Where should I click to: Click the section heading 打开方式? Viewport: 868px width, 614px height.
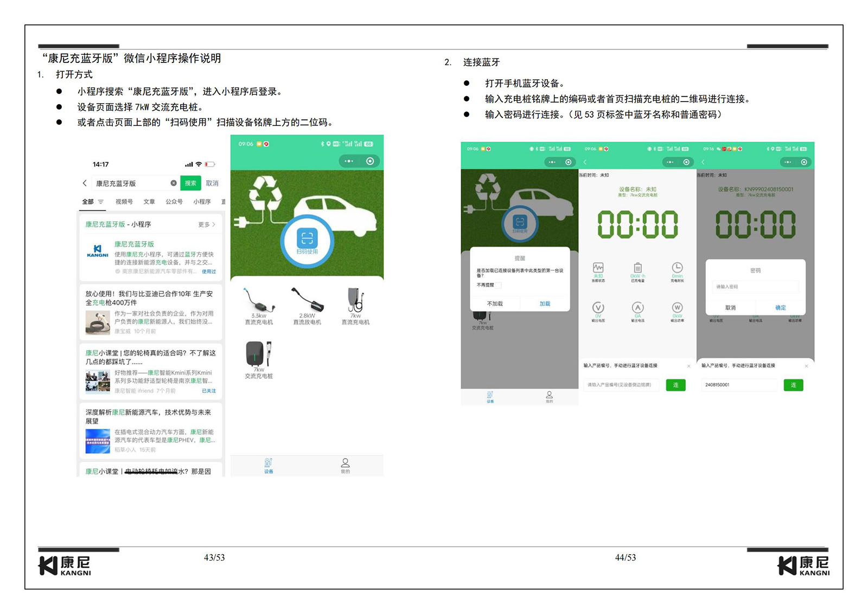coord(74,74)
